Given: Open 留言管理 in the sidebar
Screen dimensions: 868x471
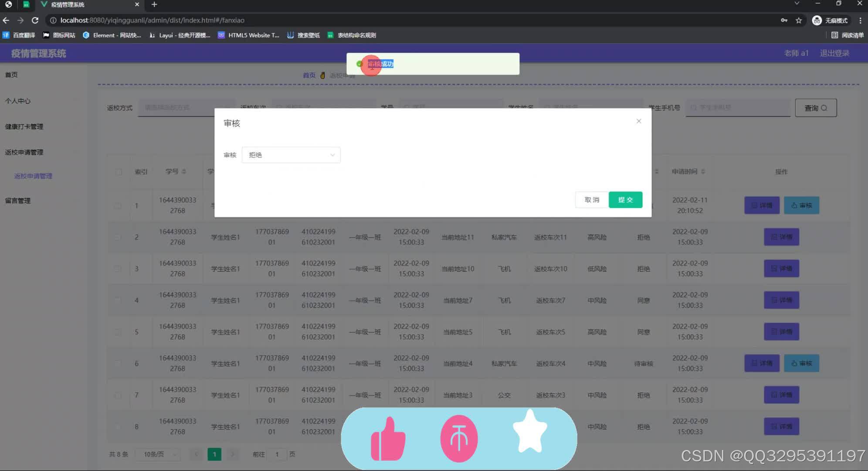Looking at the screenshot, I should tap(18, 201).
